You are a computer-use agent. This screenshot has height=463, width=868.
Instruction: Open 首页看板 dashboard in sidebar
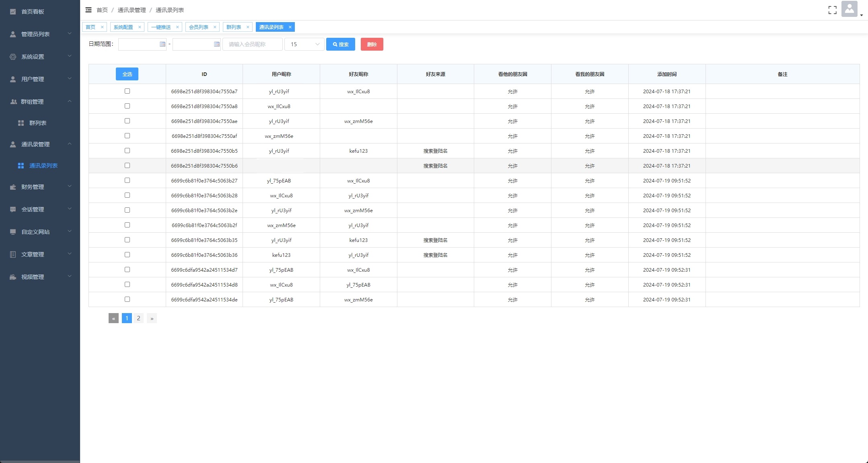point(33,12)
